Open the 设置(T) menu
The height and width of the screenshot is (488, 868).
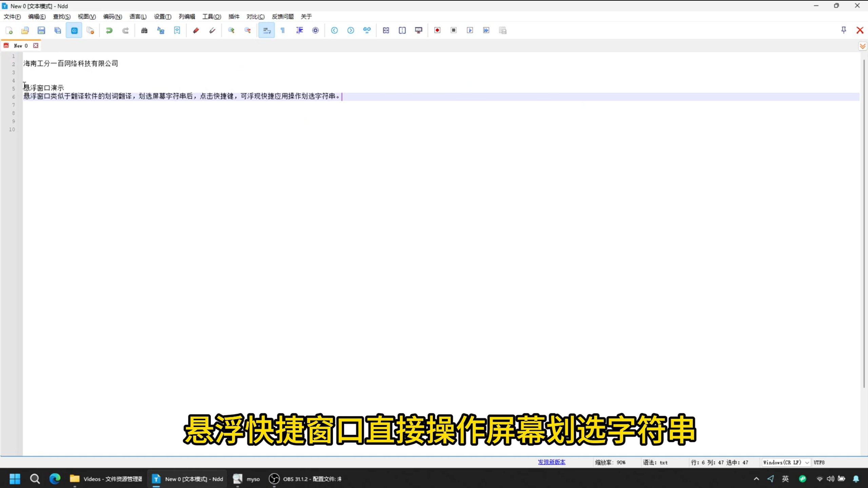162,17
